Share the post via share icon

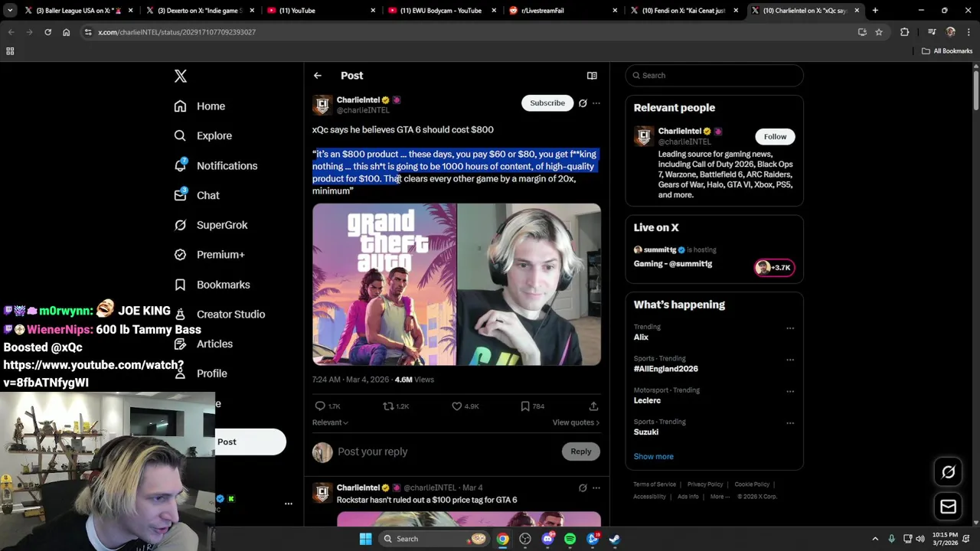(x=593, y=406)
